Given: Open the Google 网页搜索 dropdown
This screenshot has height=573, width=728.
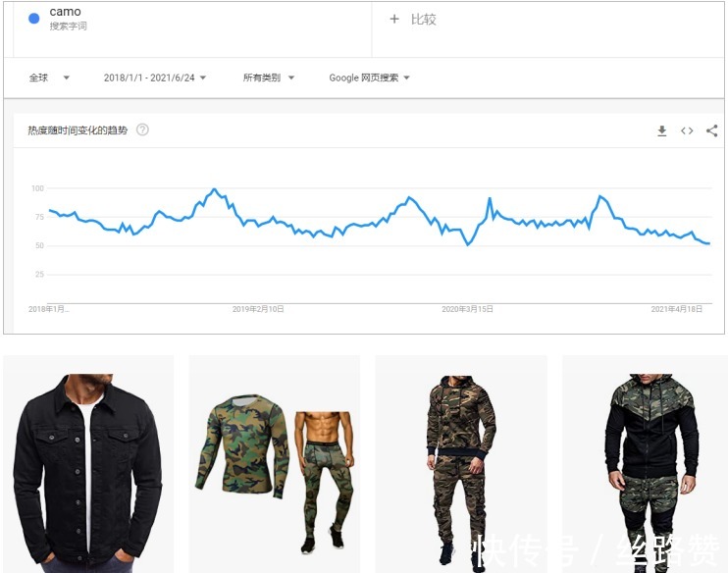Looking at the screenshot, I should (x=369, y=78).
